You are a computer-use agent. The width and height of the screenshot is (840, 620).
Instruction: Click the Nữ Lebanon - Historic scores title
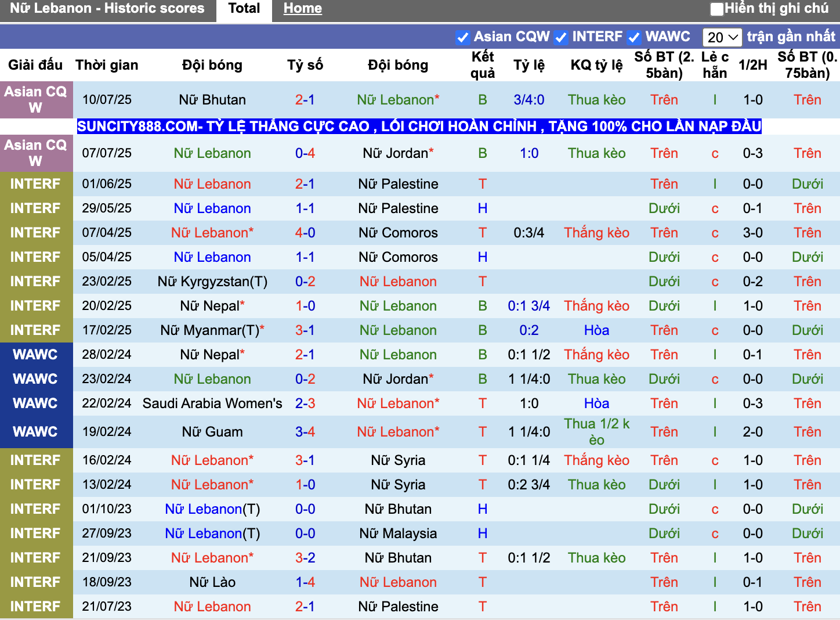point(107,9)
